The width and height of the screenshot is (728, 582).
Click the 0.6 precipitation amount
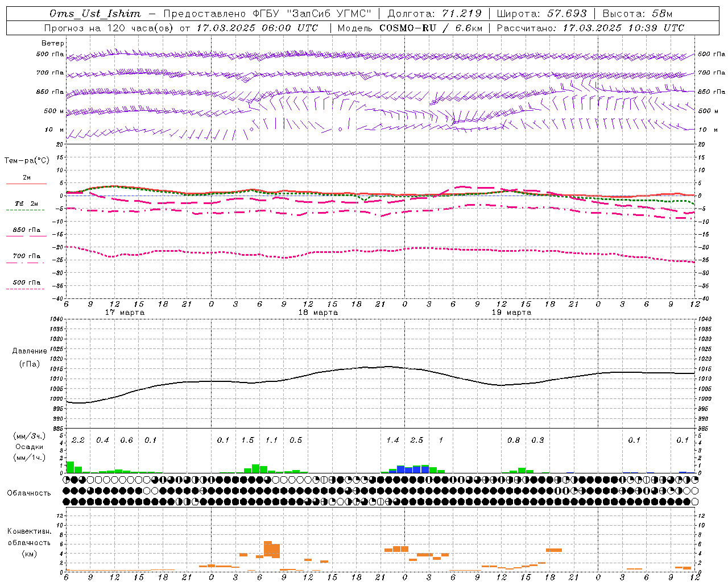126,440
